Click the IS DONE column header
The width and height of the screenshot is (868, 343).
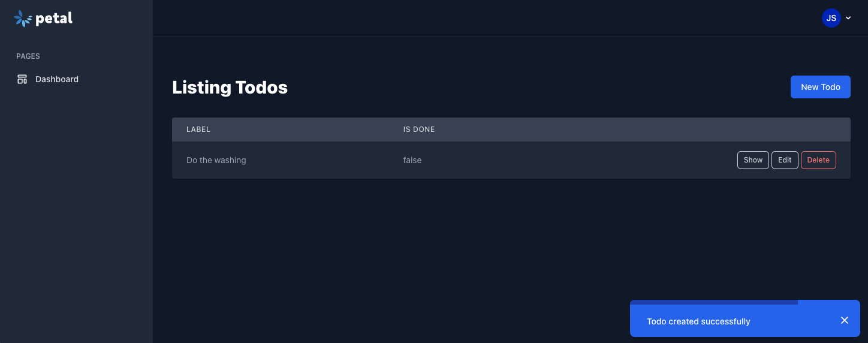[419, 130]
